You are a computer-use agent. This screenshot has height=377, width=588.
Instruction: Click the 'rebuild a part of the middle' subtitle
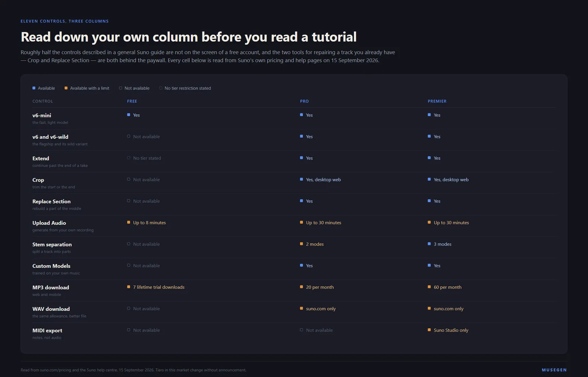[x=57, y=209]
